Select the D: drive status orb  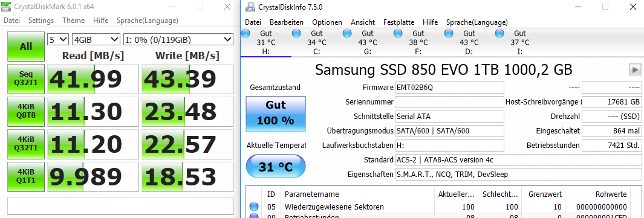point(449,34)
